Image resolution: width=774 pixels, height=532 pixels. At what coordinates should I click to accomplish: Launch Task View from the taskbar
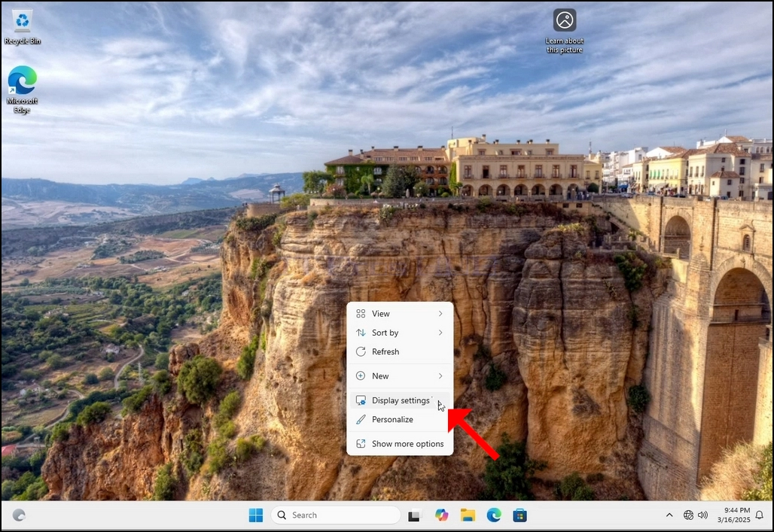(414, 515)
